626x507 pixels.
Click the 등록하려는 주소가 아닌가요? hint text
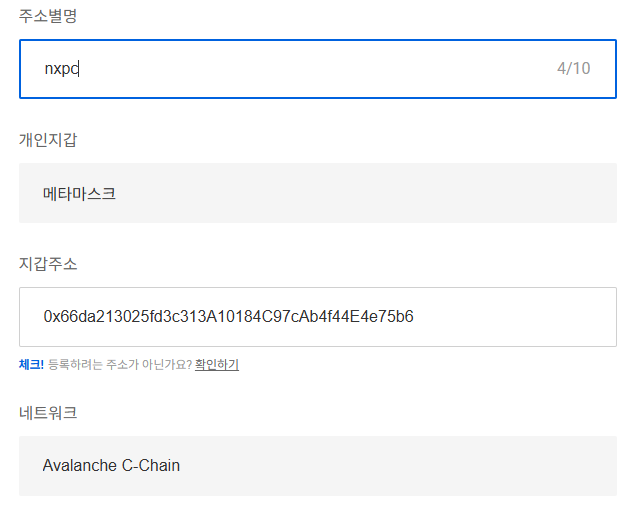120,364
